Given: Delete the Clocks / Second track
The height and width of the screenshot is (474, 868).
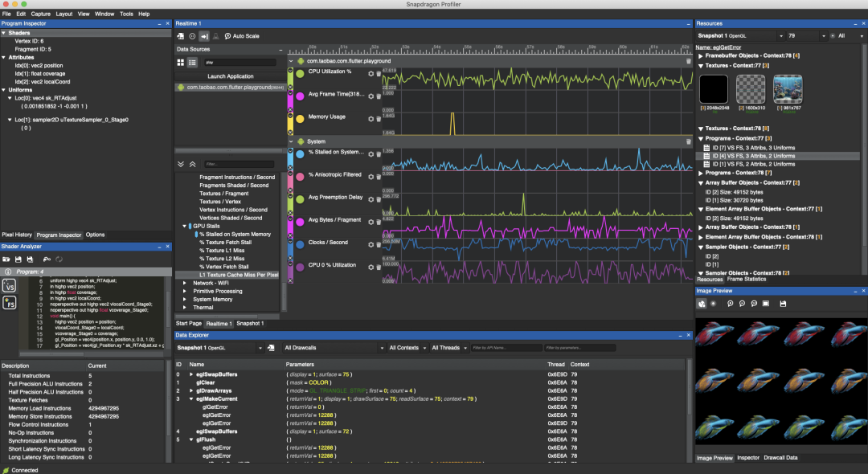Looking at the screenshot, I should coord(379,244).
